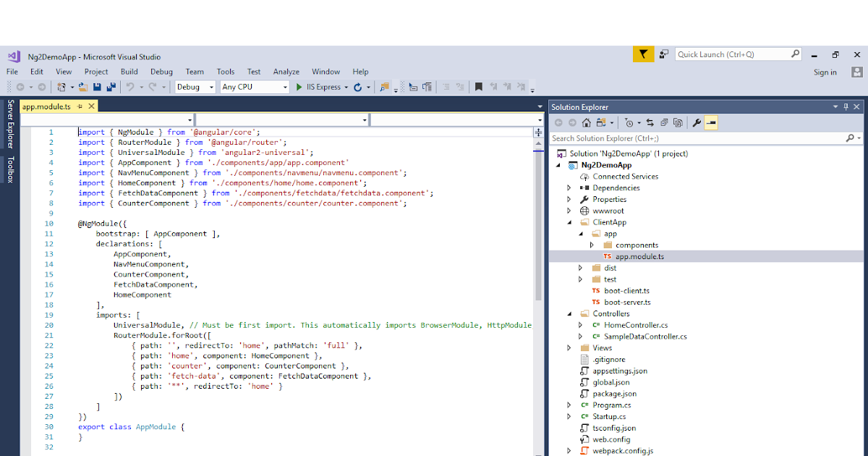Click the Sign in link

tap(825, 72)
